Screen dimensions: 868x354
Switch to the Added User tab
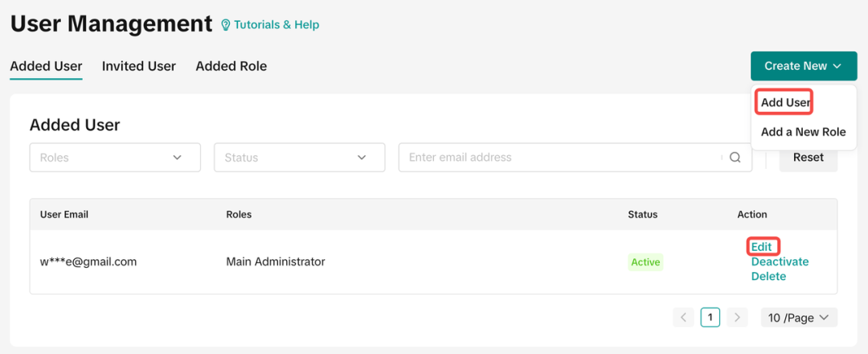pyautogui.click(x=46, y=66)
